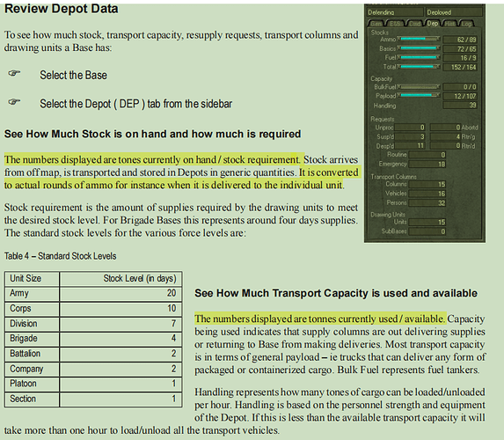
Task: Click the Battalion row in the table
Action: (x=93, y=354)
